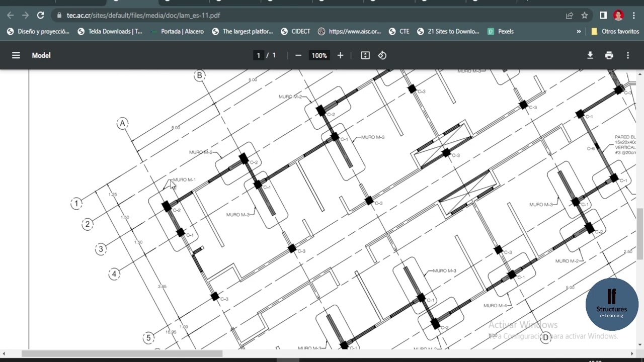
Task: Open more PDF viewer actions
Action: click(x=628, y=55)
